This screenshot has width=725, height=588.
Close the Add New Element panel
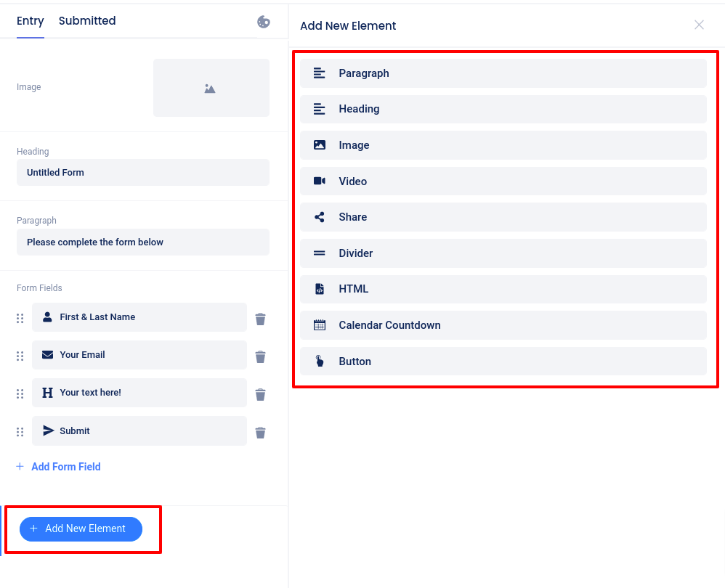coord(699,25)
